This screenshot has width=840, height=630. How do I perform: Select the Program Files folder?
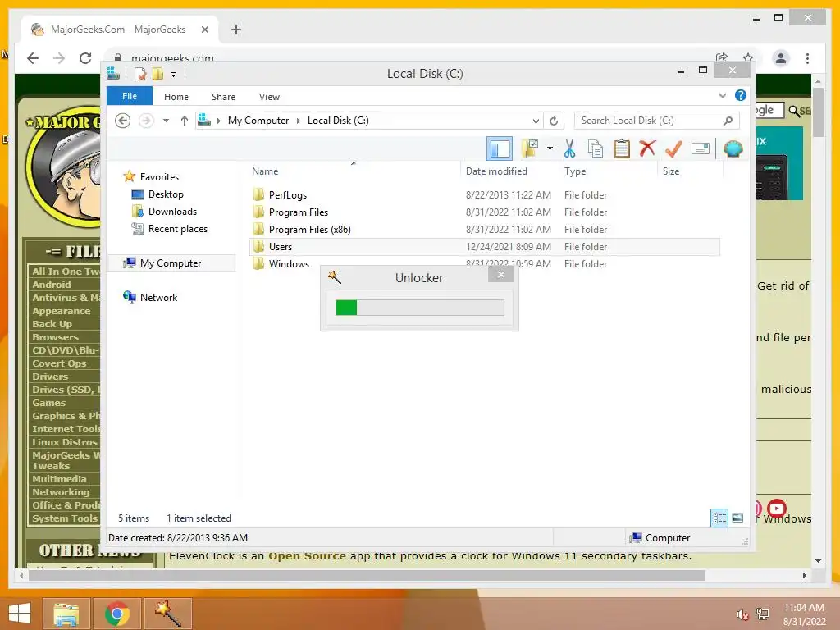(299, 212)
